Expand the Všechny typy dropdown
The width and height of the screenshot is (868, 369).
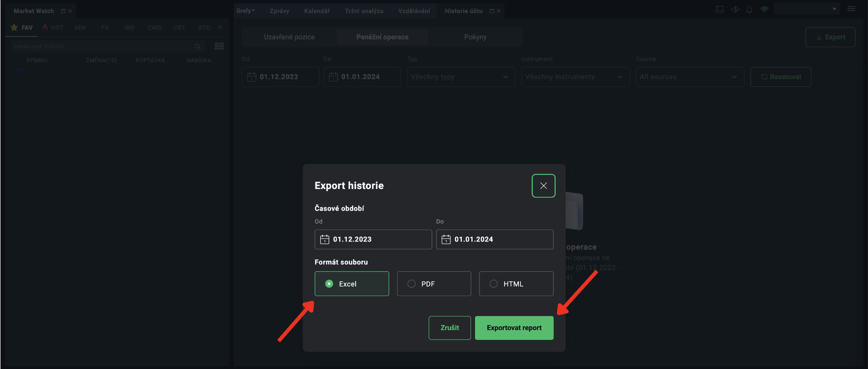461,77
